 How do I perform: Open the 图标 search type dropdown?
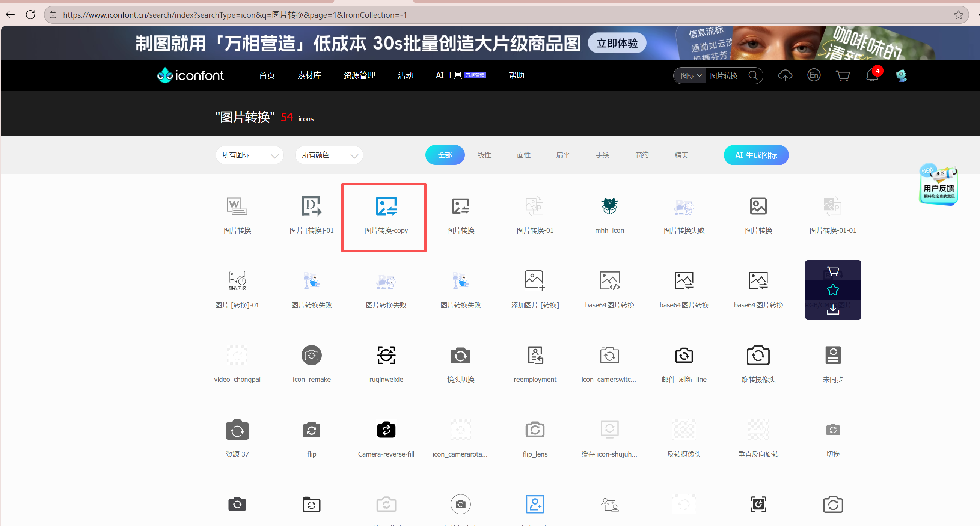coord(691,76)
